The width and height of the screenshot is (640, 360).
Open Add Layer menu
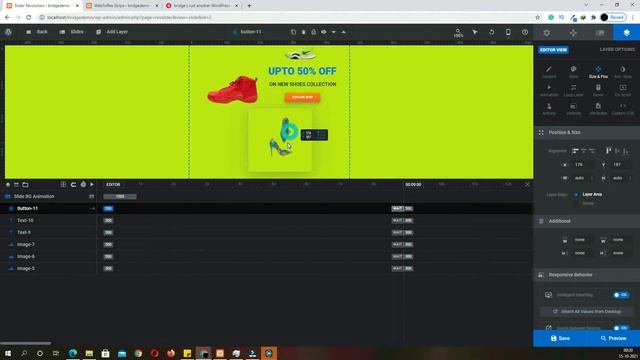pyautogui.click(x=112, y=32)
